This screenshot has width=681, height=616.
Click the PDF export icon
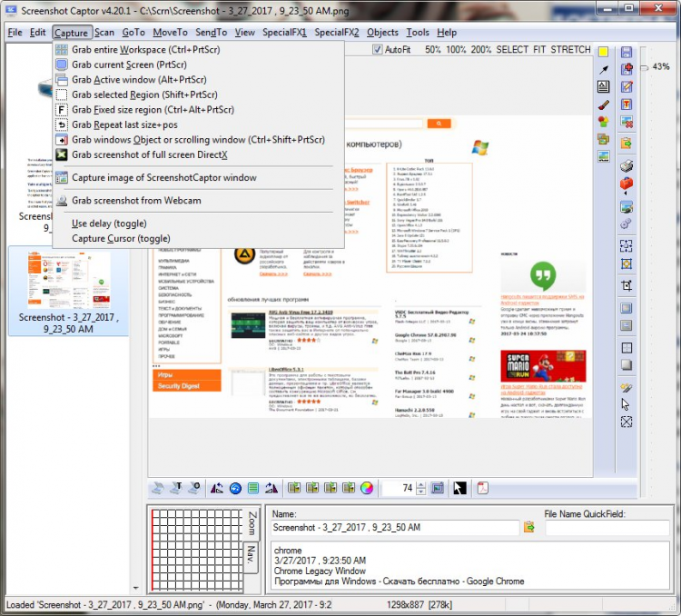(x=483, y=488)
